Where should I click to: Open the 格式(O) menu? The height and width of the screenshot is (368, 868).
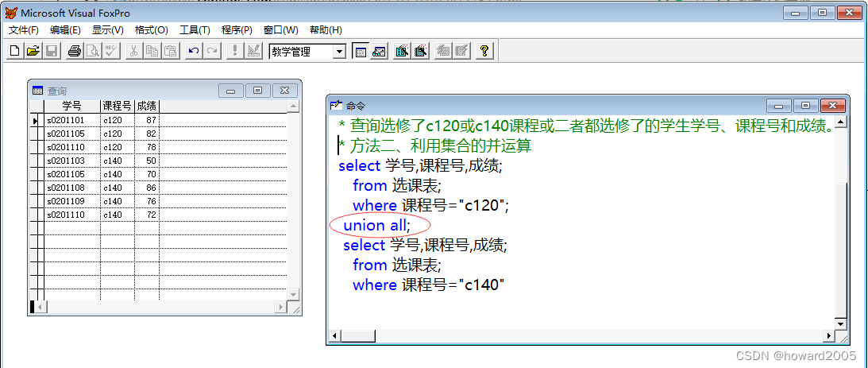point(151,30)
